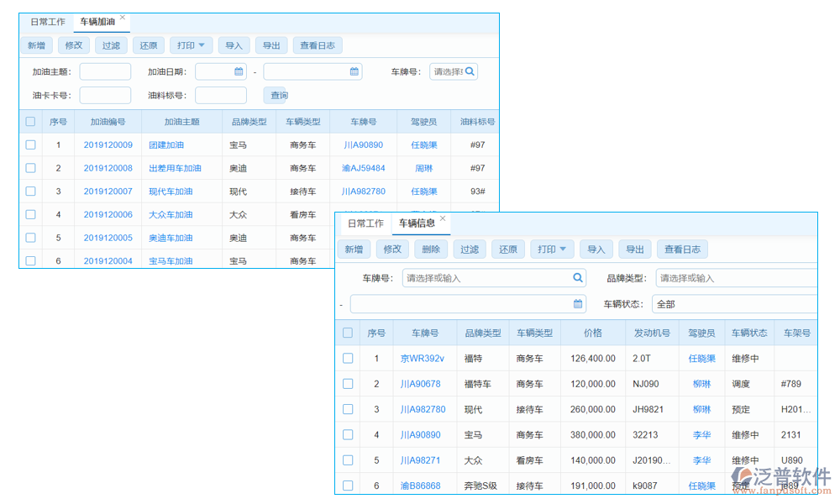Check the checkbox beside 团建加油 record
The width and height of the screenshot is (840, 504).
click(30, 144)
